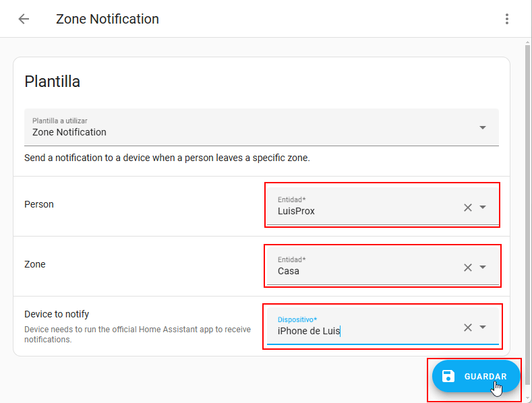Expand the Person entity dropdown arrow

483,208
